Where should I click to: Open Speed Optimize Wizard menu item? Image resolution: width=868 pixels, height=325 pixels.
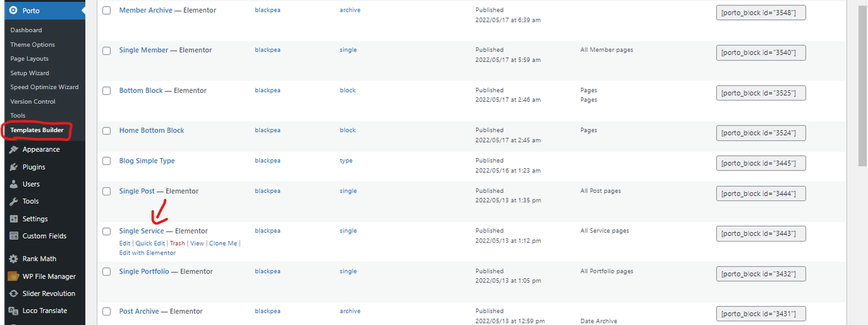(44, 88)
